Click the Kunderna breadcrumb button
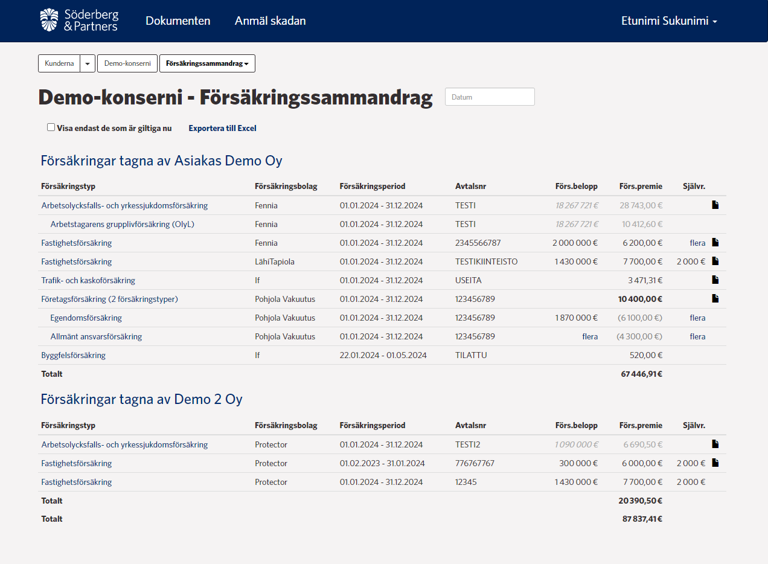This screenshot has width=768, height=564. 59,64
